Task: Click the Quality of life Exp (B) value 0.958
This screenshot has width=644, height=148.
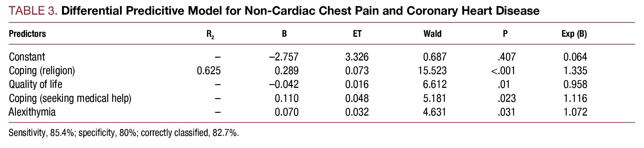Action: [x=575, y=84]
